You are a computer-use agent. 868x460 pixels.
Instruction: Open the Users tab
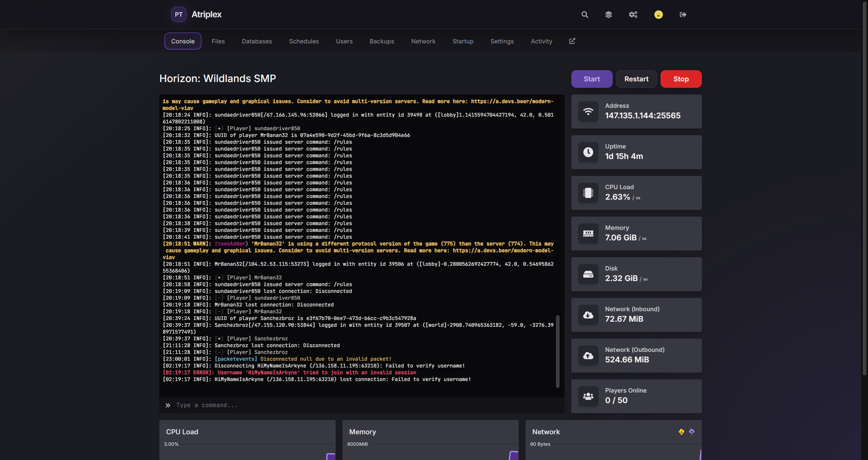point(344,41)
